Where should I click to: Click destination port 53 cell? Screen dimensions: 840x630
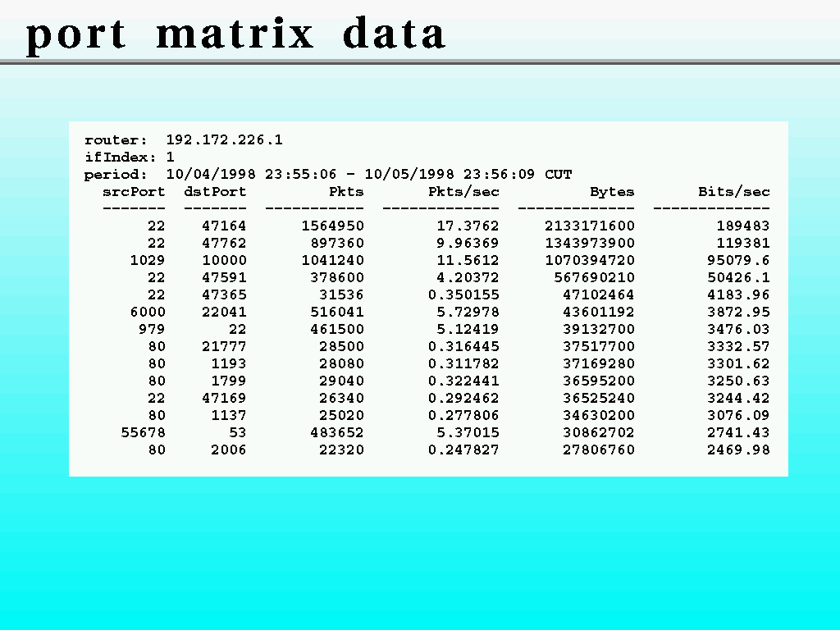point(238,432)
